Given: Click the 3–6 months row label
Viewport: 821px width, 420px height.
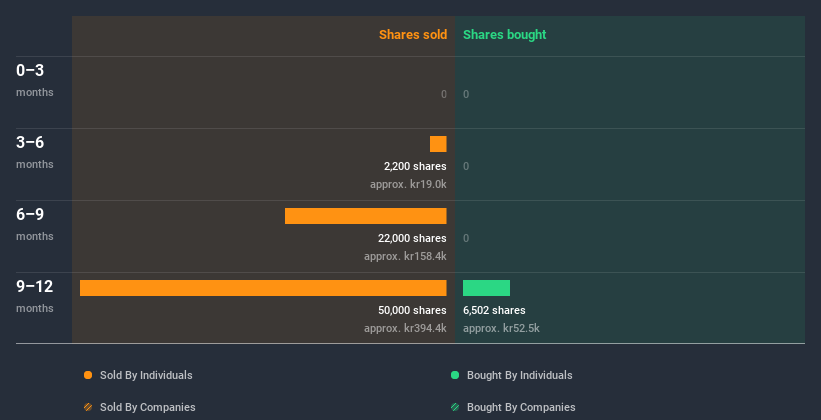Looking at the screenshot, I should 35,152.
